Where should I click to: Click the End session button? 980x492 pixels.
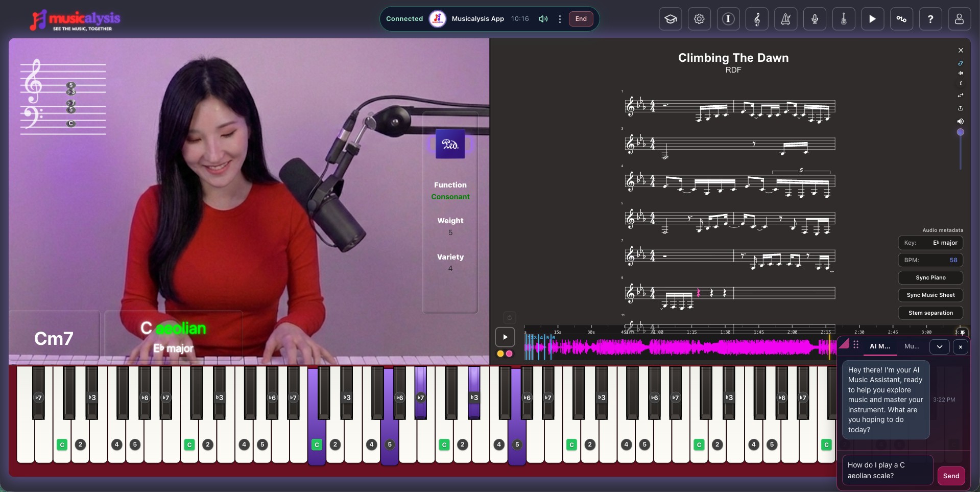[581, 19]
